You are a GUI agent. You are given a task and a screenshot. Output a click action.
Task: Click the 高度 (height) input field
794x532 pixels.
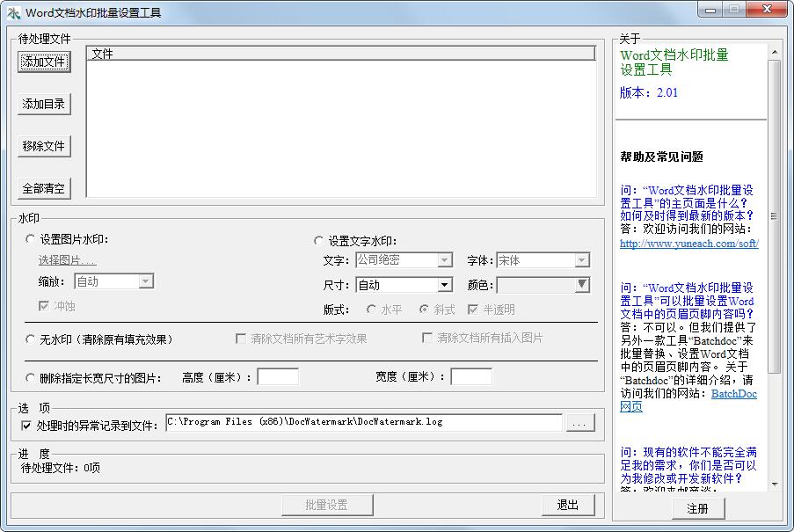coord(278,377)
